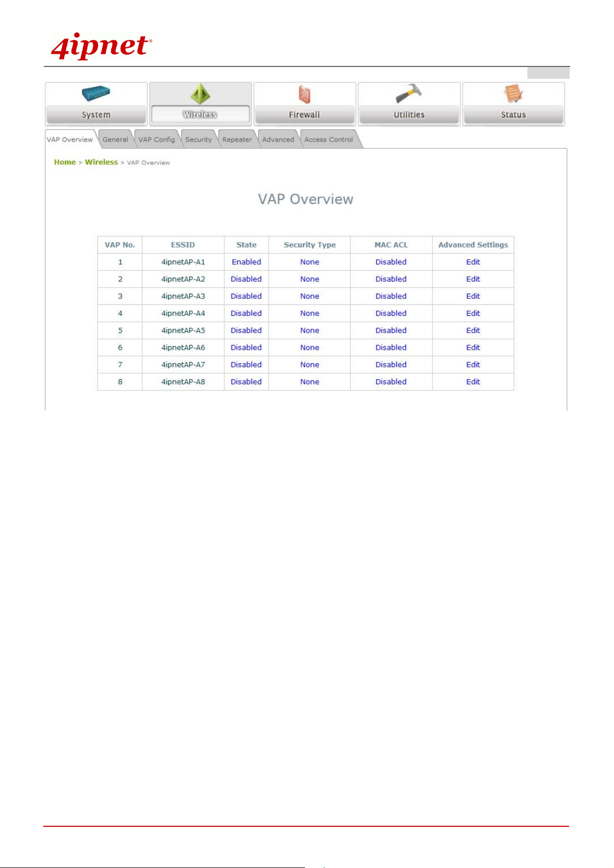Select the ESSID cell 4ipnetAP-A5
This screenshot has height=868, width=614.
point(183,331)
